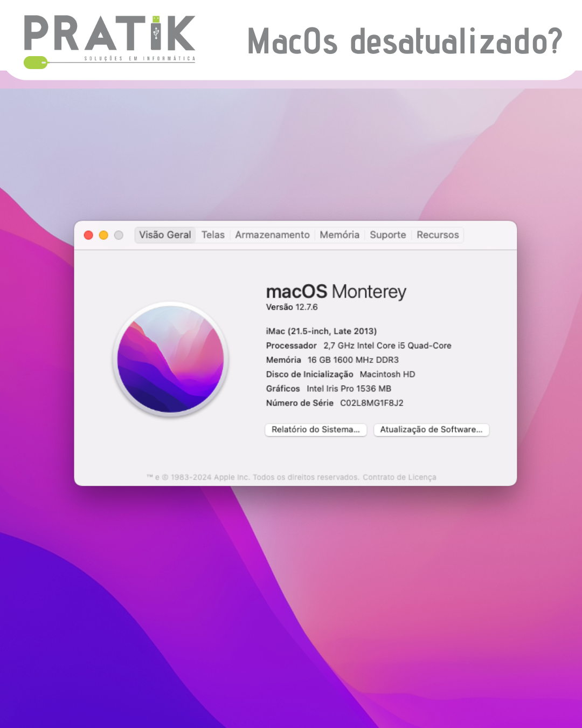Click the macOS Monterey title text
This screenshot has width=582, height=728.
[x=336, y=292]
